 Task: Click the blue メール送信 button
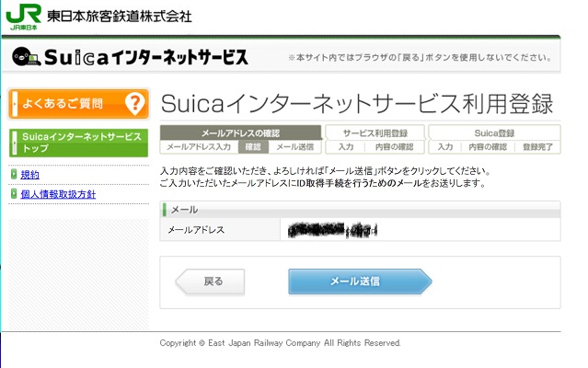tap(360, 282)
